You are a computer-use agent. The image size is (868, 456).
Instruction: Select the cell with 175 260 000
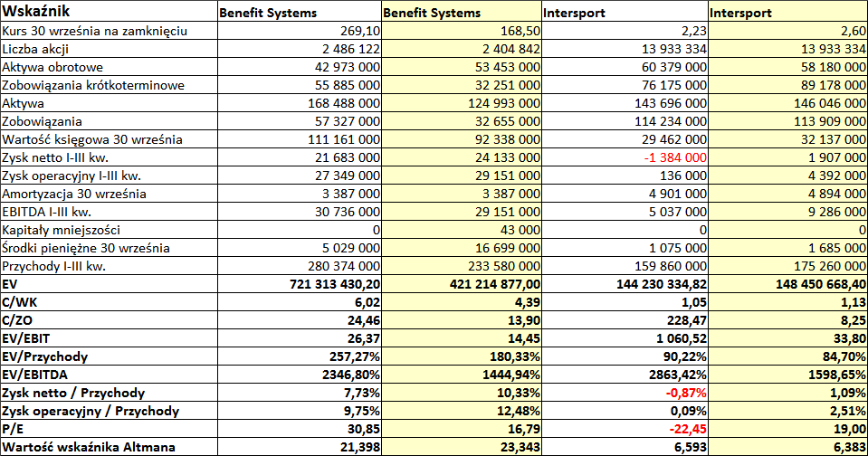click(x=787, y=266)
